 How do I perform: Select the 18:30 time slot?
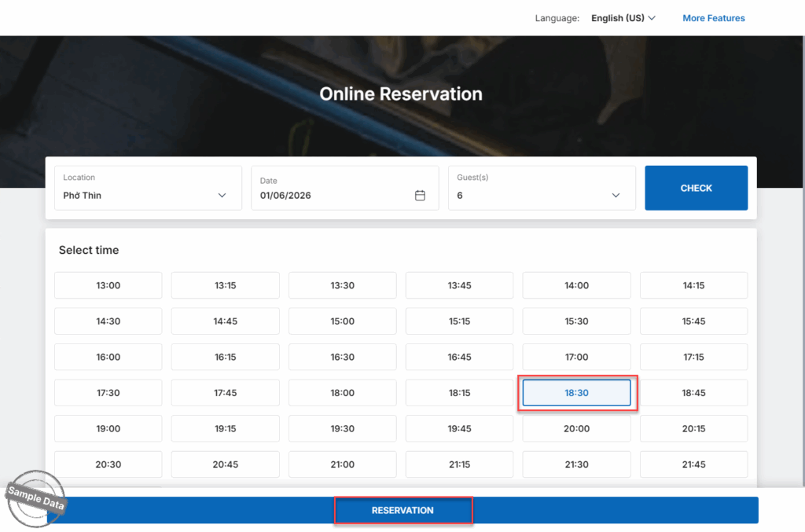(x=576, y=393)
